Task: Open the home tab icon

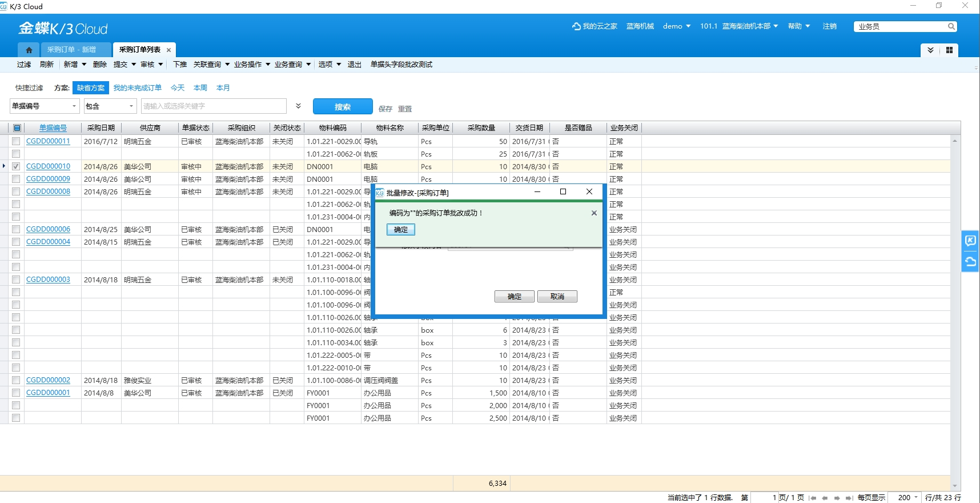Action: [29, 50]
